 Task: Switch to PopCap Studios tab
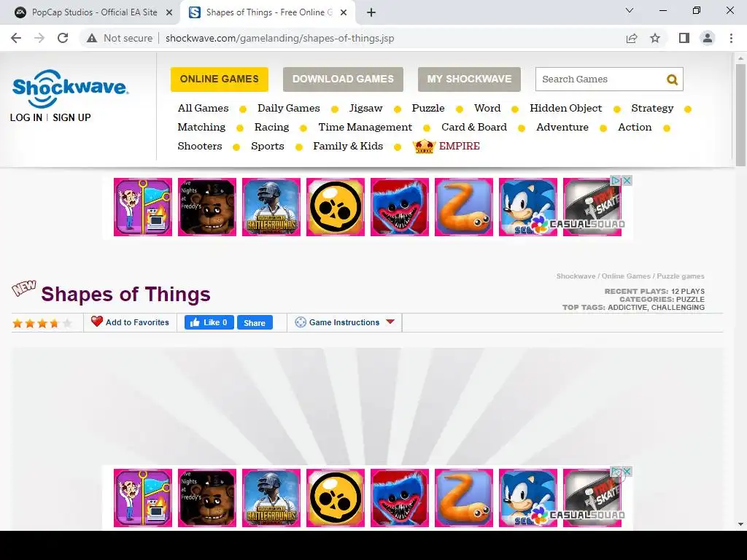[x=94, y=13]
